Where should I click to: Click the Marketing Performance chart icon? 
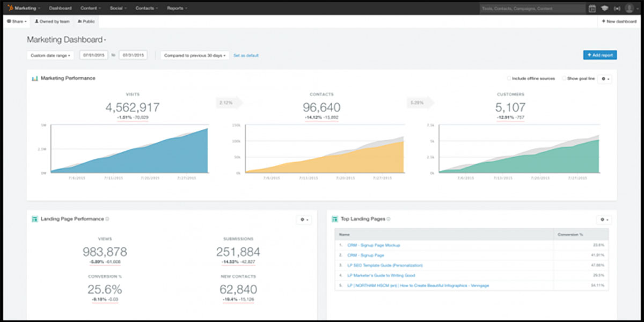pos(35,78)
